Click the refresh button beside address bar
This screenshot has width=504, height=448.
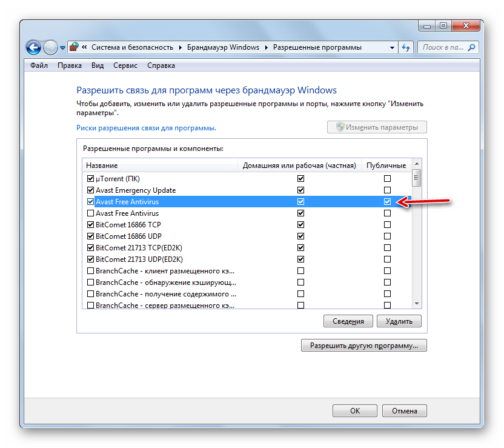pyautogui.click(x=406, y=47)
